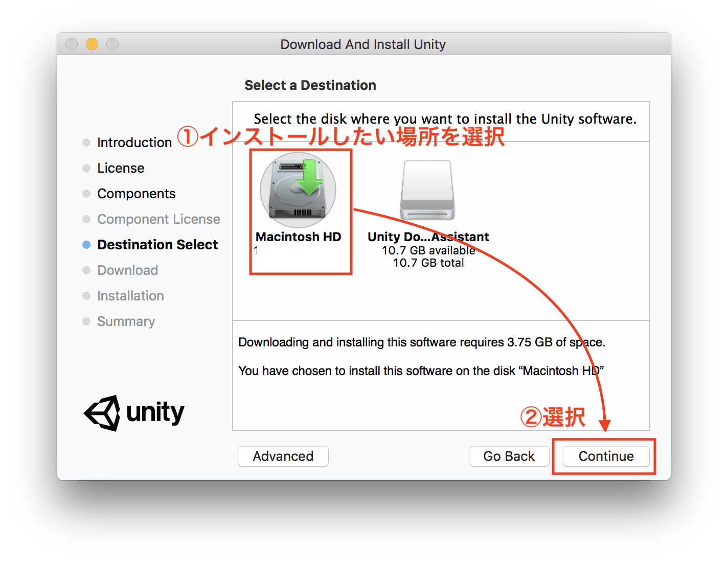Select the Introduction step in sidebar
728x562 pixels.
(134, 143)
